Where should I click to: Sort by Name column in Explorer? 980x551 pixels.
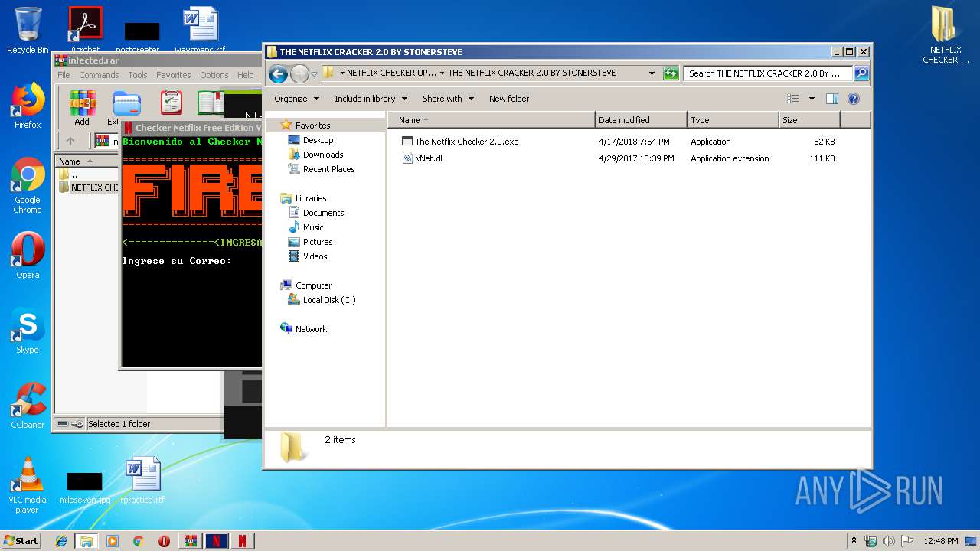click(x=491, y=120)
